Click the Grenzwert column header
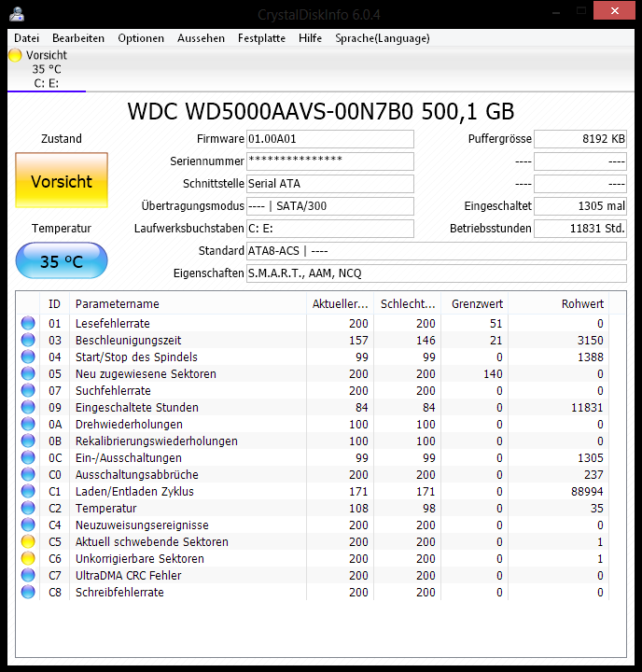The width and height of the screenshot is (642, 672). (x=474, y=304)
